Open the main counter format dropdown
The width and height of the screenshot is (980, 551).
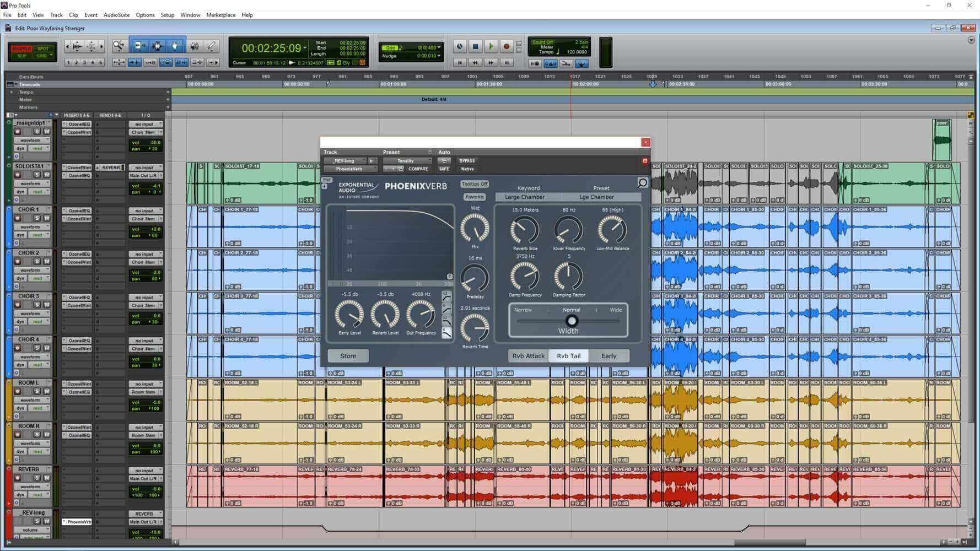click(x=305, y=48)
